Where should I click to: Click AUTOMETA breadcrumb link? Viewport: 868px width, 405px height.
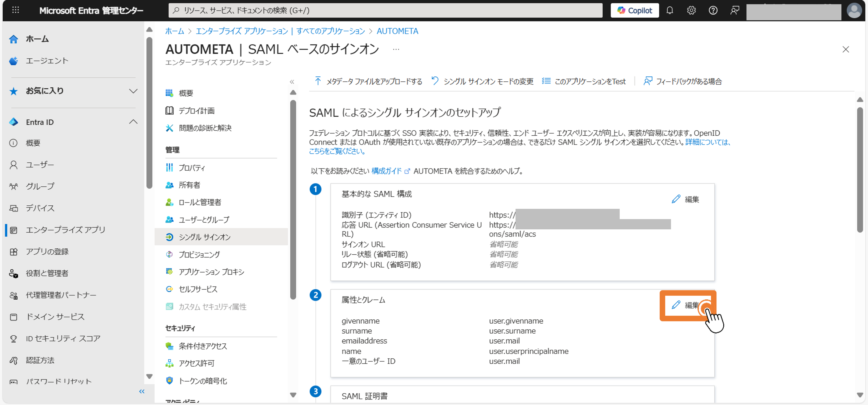click(x=397, y=31)
